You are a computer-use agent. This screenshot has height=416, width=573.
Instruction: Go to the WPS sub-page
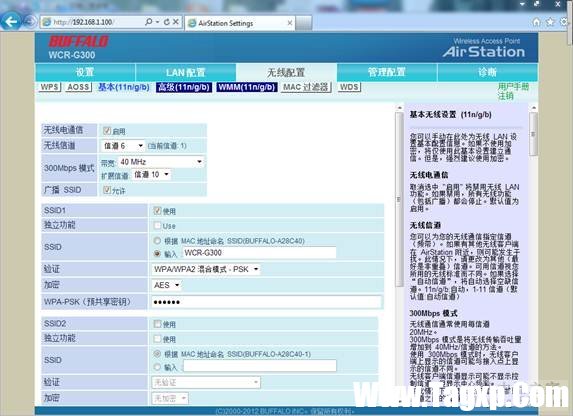[x=49, y=87]
